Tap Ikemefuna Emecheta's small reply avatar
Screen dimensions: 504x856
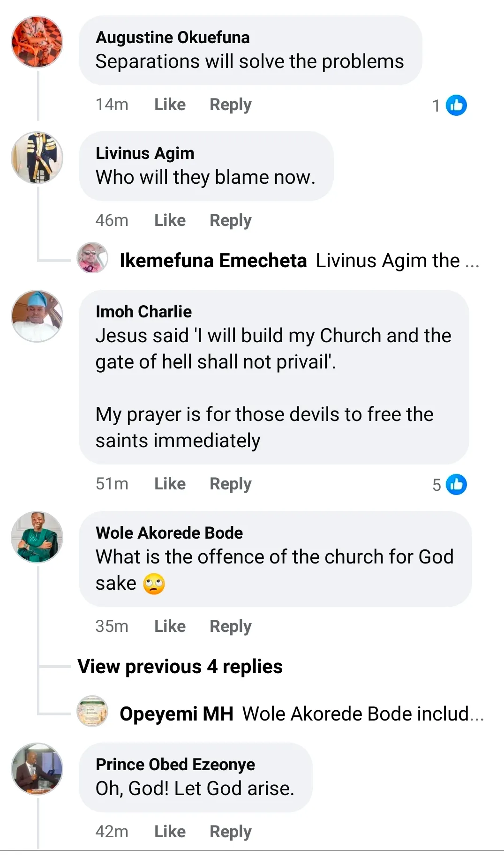(x=92, y=258)
